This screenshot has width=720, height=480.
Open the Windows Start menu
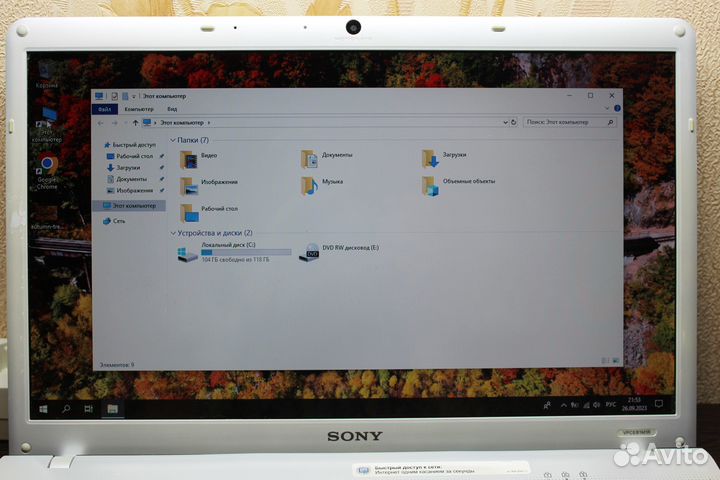(44, 409)
